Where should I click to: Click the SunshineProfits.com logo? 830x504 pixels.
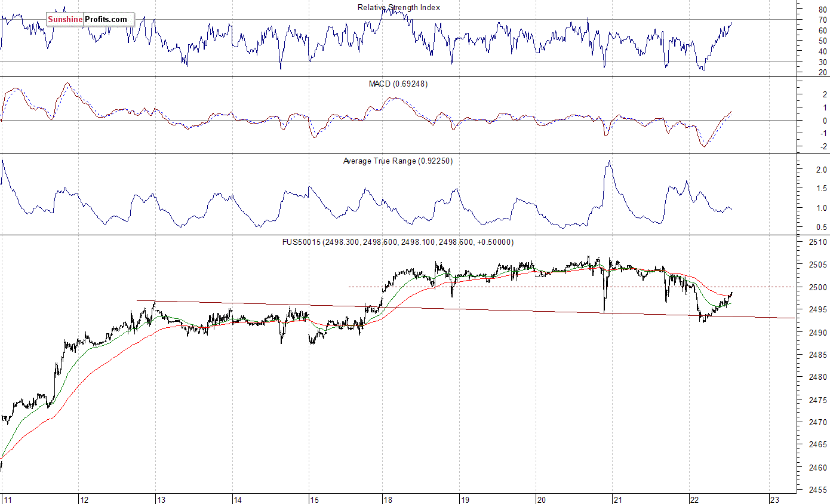[90, 19]
